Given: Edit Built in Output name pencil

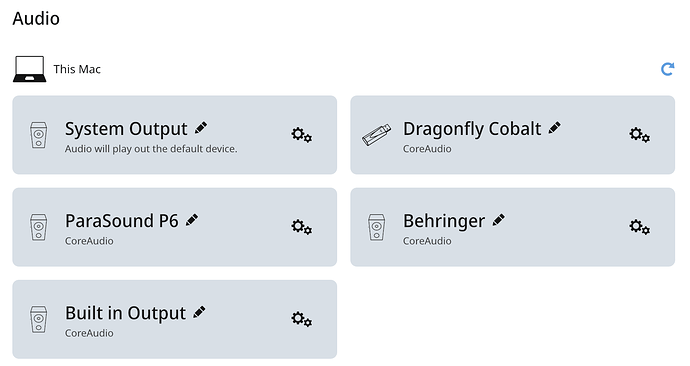Looking at the screenshot, I should click(199, 312).
